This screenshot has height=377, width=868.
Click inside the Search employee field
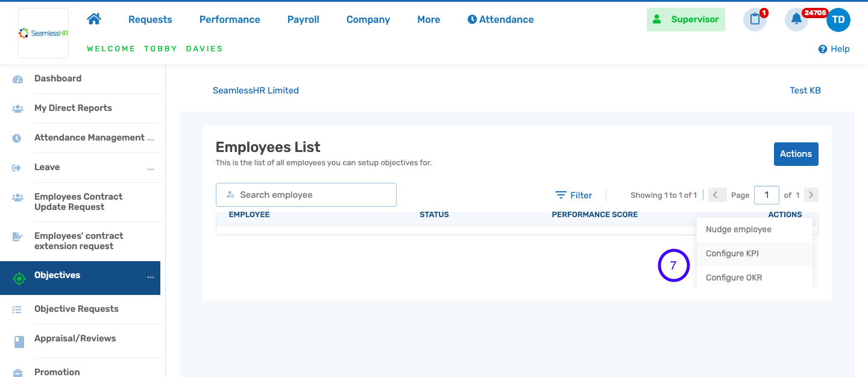[306, 194]
